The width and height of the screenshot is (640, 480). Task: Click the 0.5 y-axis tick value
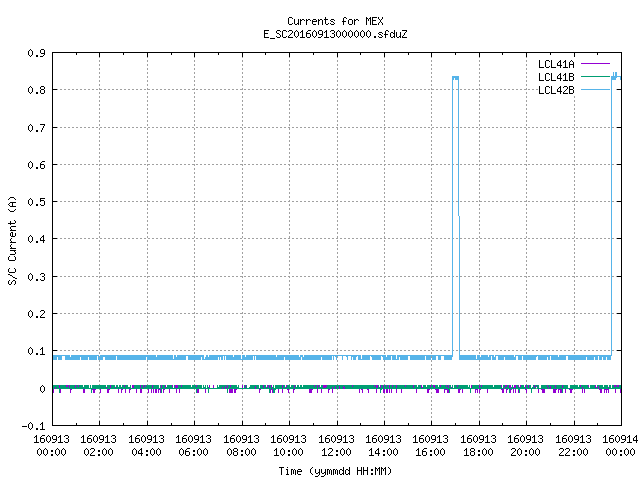36,202
